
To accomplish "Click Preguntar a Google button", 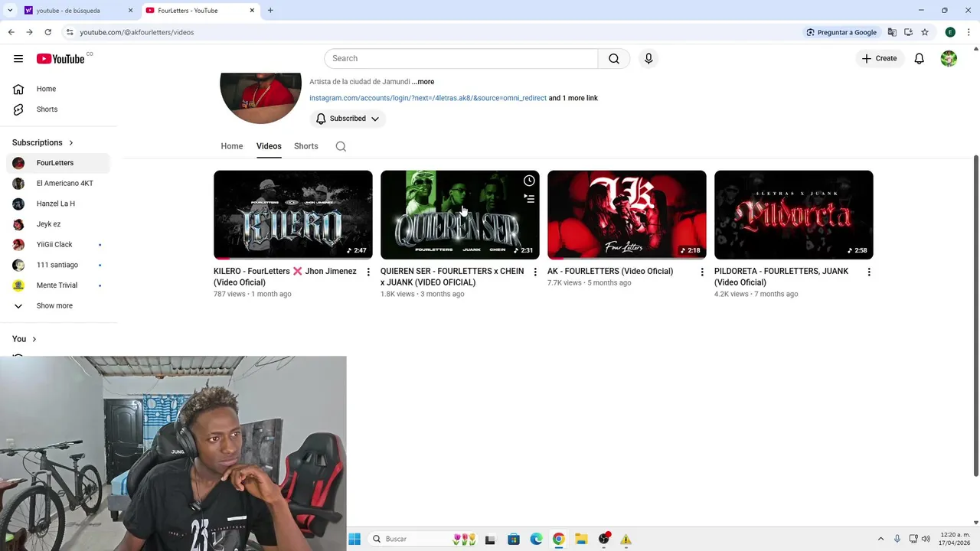I will [x=841, y=32].
